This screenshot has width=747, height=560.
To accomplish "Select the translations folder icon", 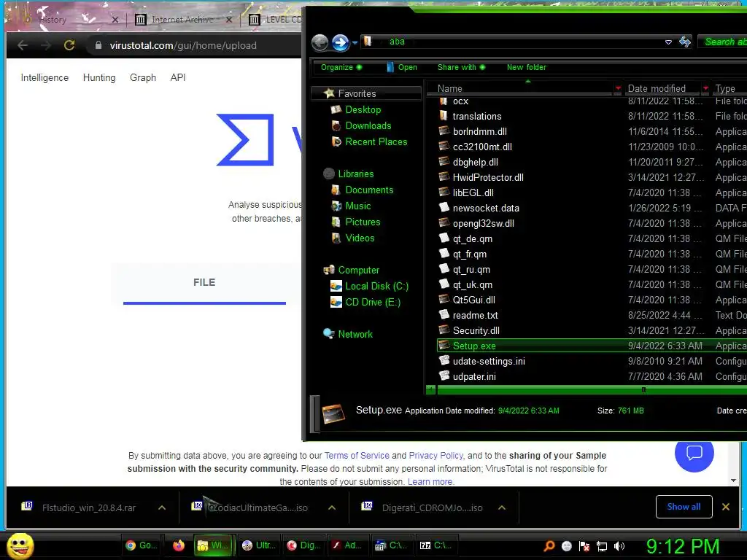I will click(x=444, y=116).
